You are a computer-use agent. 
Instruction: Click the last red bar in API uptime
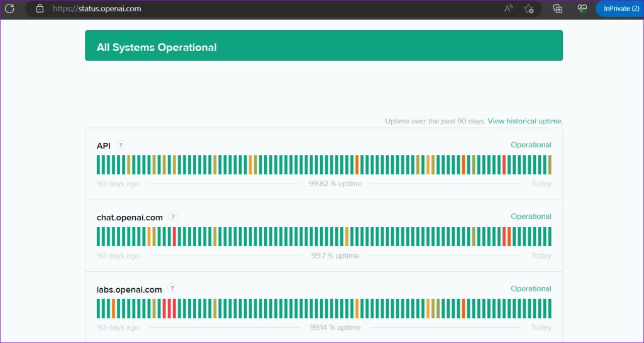pos(504,165)
